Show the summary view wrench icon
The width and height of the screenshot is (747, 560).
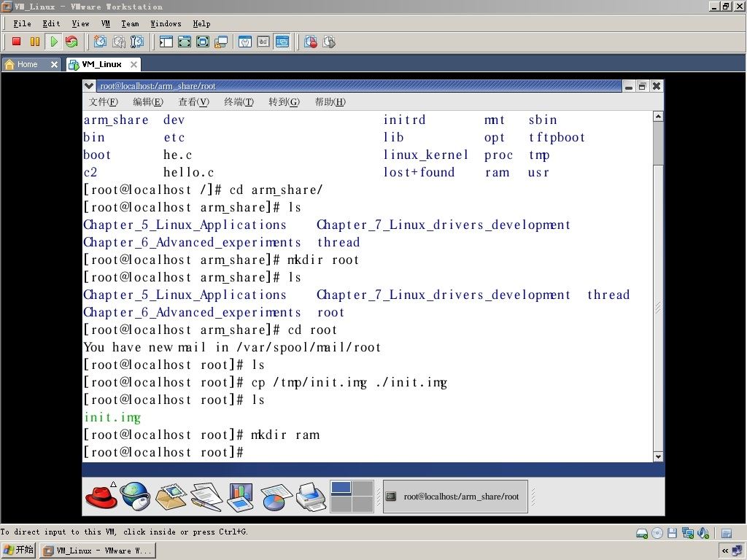click(x=245, y=42)
